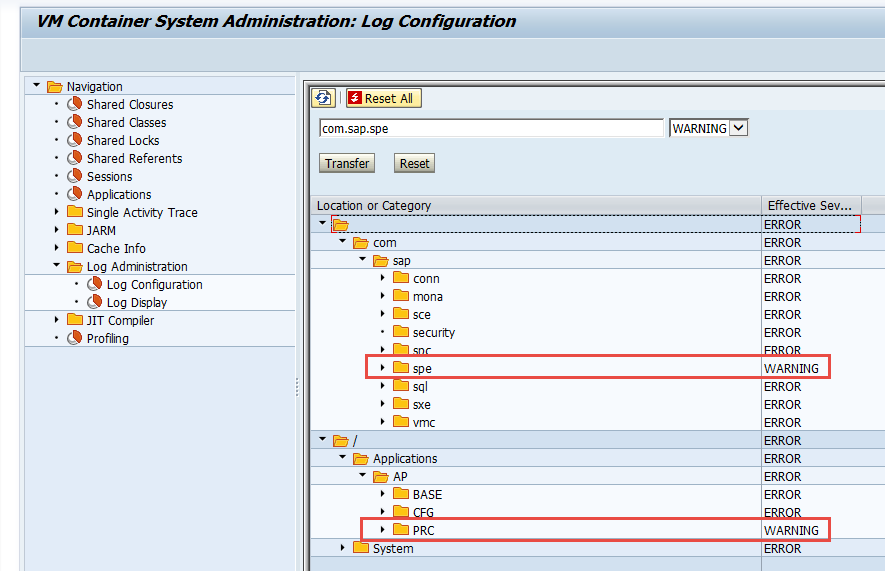Image resolution: width=885 pixels, height=571 pixels.
Task: Click the security folder icon
Action: tap(401, 332)
